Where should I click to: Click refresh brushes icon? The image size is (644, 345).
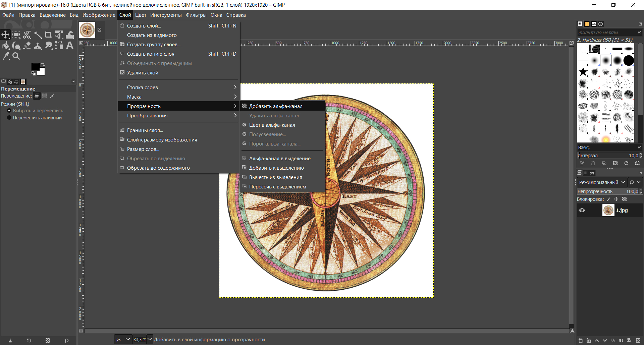(626, 163)
